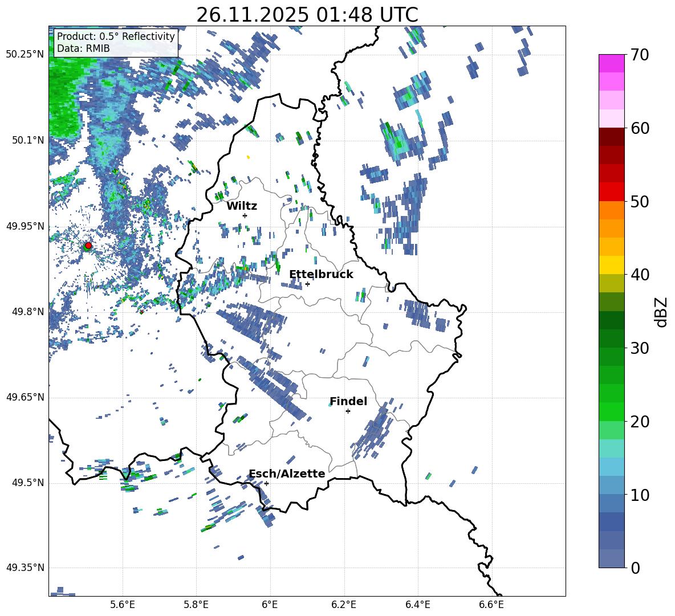Click the 40 tick on the colorbar
675x616 pixels.
pyautogui.click(x=640, y=275)
